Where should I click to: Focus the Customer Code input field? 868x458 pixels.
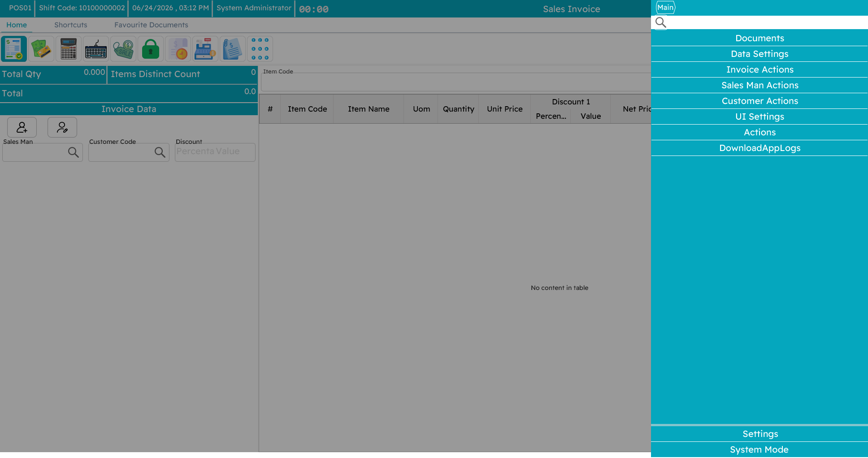[x=129, y=152]
